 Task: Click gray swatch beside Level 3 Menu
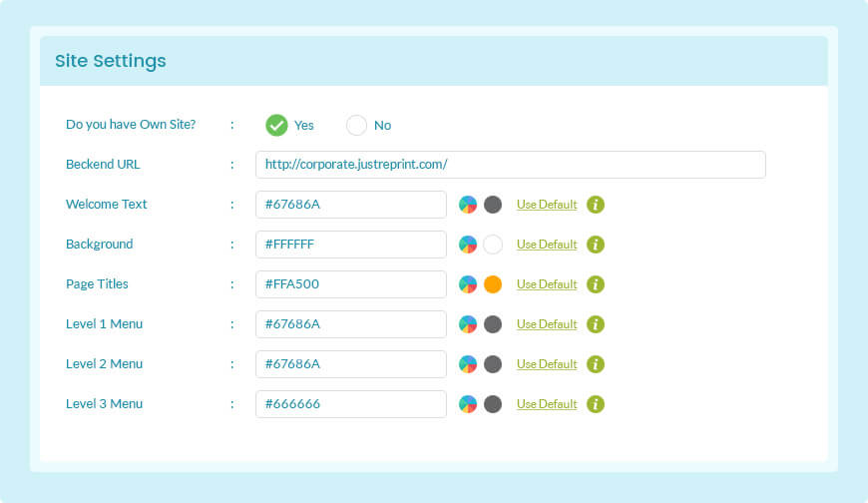point(493,404)
